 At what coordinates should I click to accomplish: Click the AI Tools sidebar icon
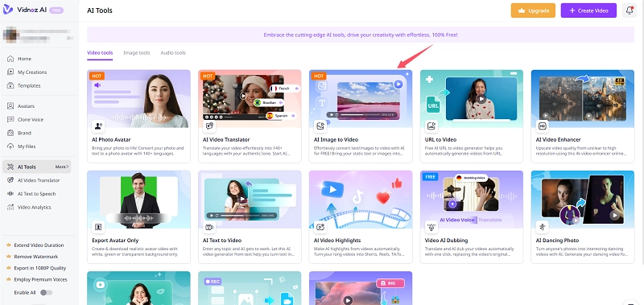(x=10, y=167)
